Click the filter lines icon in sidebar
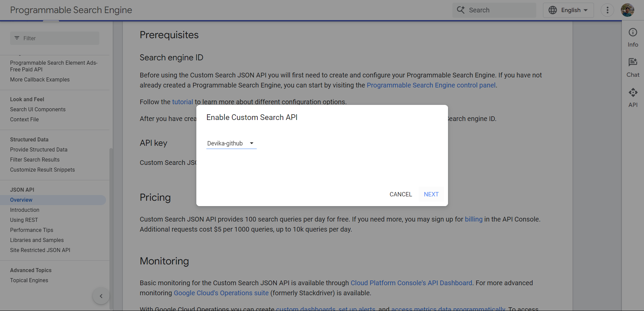644x311 pixels. pos(17,38)
